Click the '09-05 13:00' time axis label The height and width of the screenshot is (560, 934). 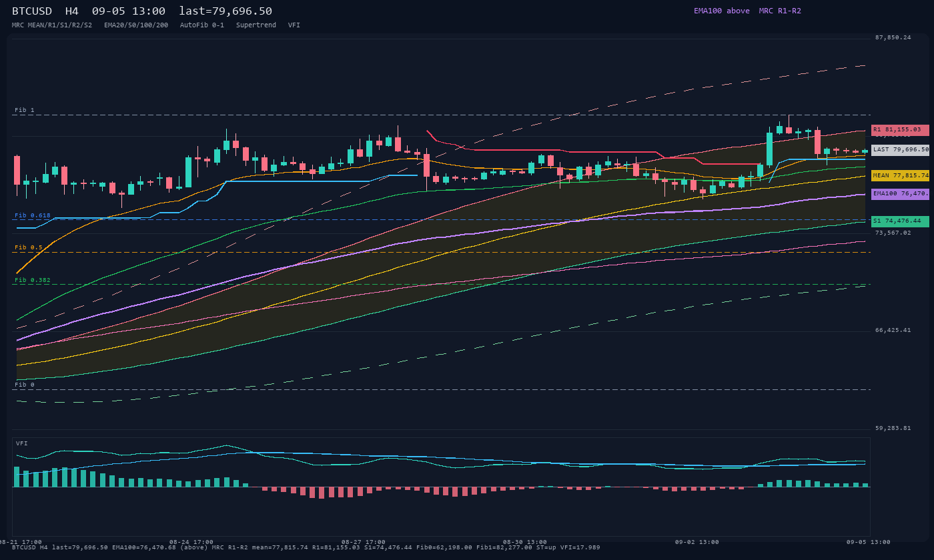click(x=869, y=542)
